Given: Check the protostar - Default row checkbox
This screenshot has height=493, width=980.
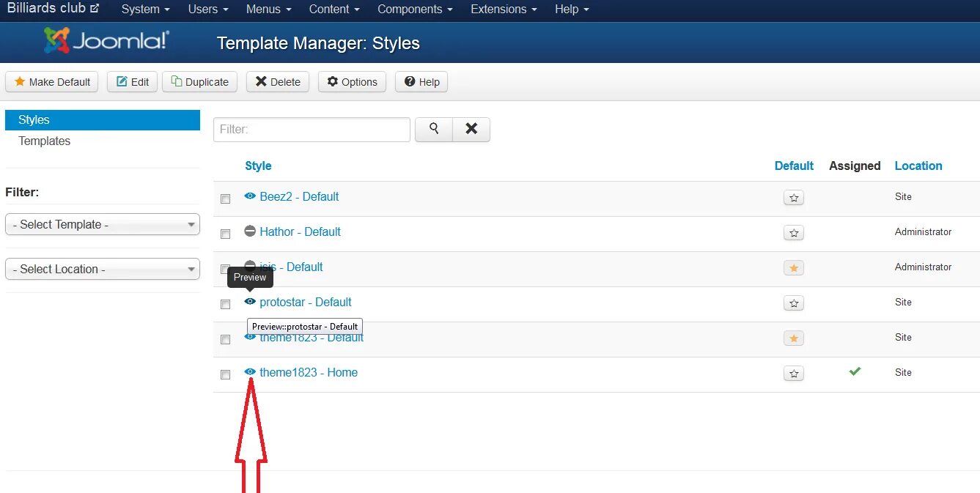Looking at the screenshot, I should [226, 304].
